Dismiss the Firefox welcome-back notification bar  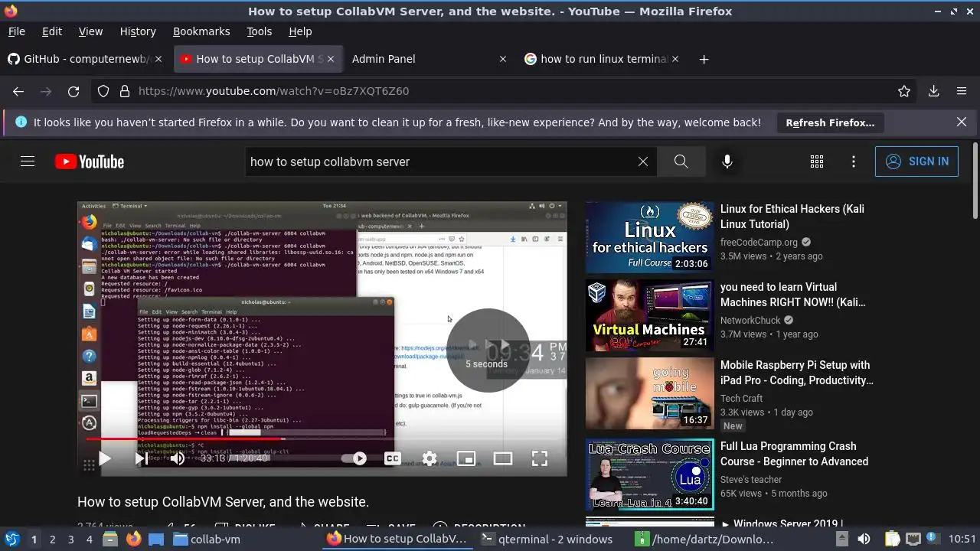(x=962, y=122)
